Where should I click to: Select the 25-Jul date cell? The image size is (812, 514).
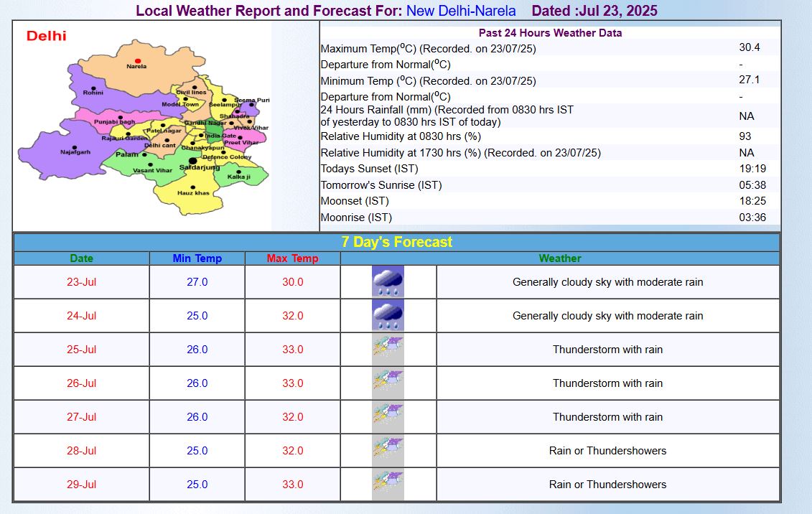click(x=81, y=350)
